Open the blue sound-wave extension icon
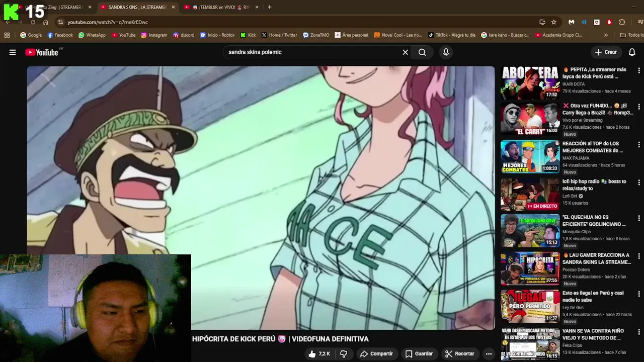The height and width of the screenshot is (362, 644). point(584,22)
